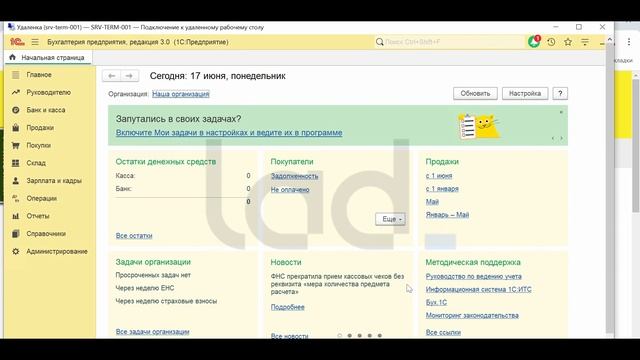Open Включите Мои задачи в настройках link
The height and width of the screenshot is (360, 640).
click(x=229, y=133)
